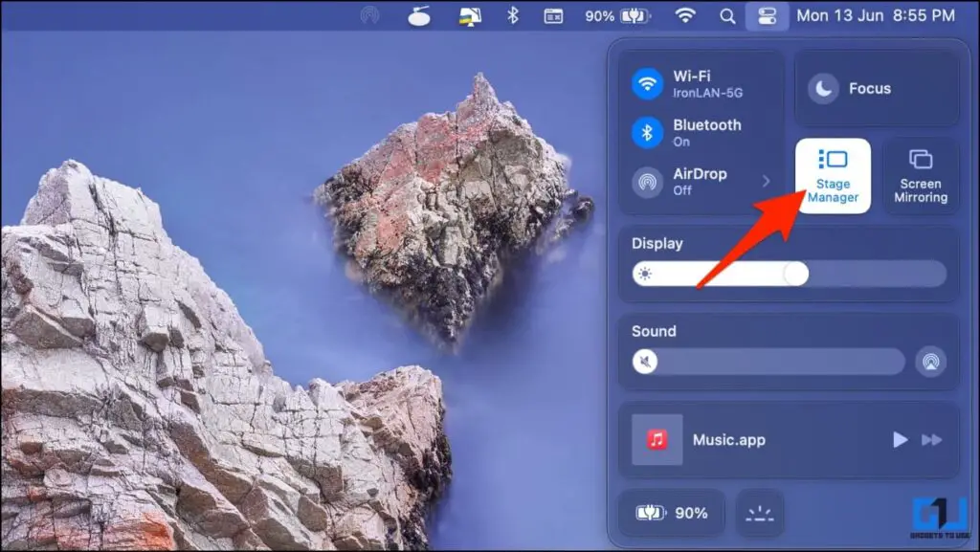Play Music.app playback
The width and height of the screenshot is (980, 552).
click(x=899, y=439)
